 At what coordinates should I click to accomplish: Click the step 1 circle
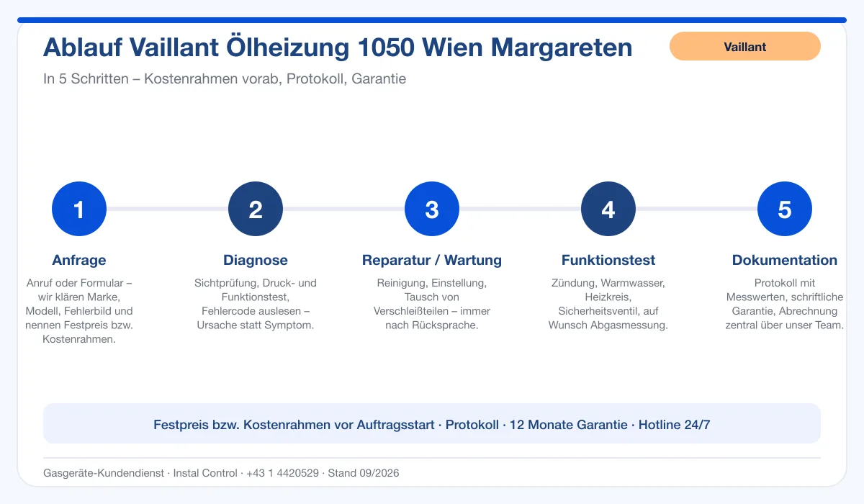tap(79, 209)
